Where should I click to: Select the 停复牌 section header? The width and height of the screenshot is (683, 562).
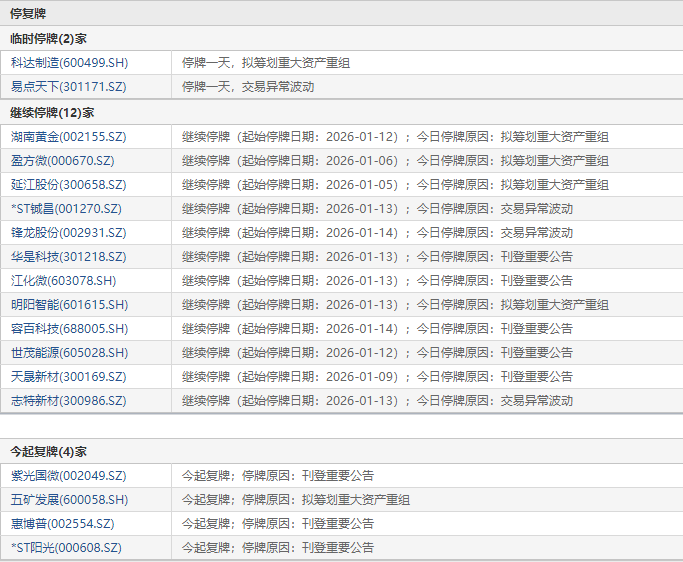[x=28, y=14]
